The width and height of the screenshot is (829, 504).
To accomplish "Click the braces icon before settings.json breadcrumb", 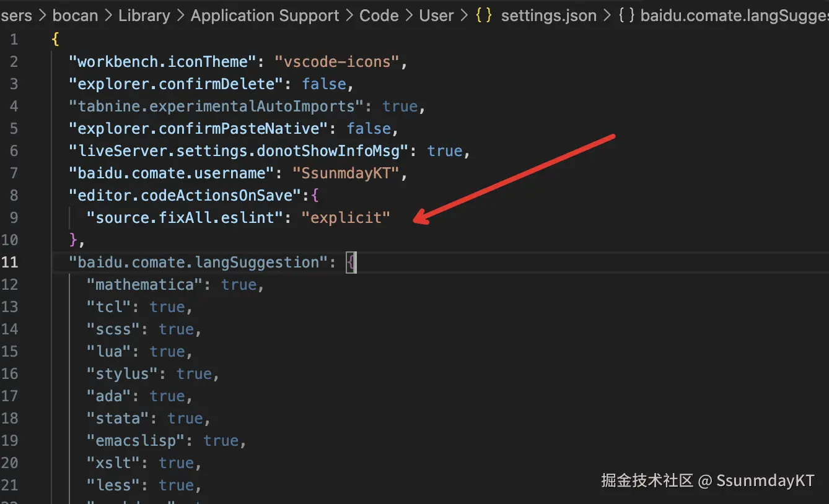I will (x=484, y=15).
